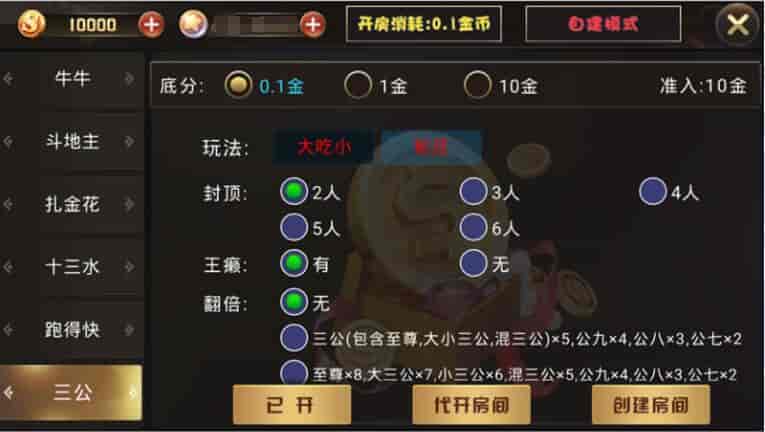Click the purple diamond currency icon
This screenshot has height=432, width=765.
[x=193, y=24]
